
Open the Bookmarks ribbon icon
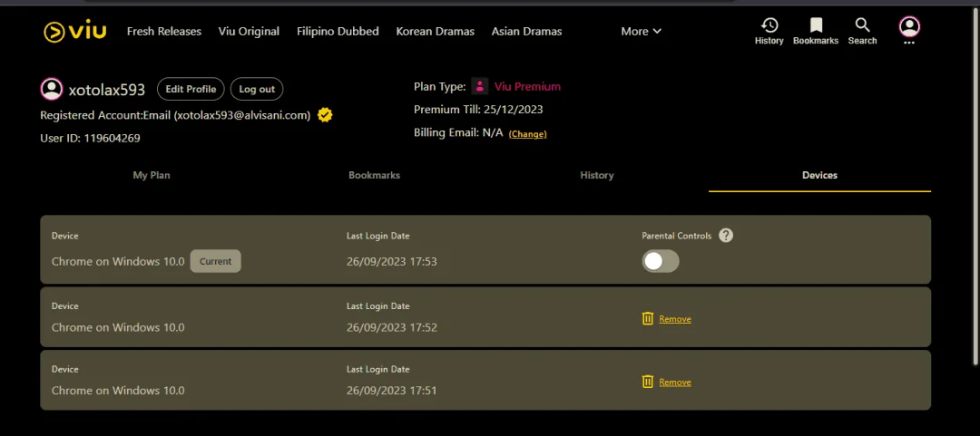click(816, 25)
